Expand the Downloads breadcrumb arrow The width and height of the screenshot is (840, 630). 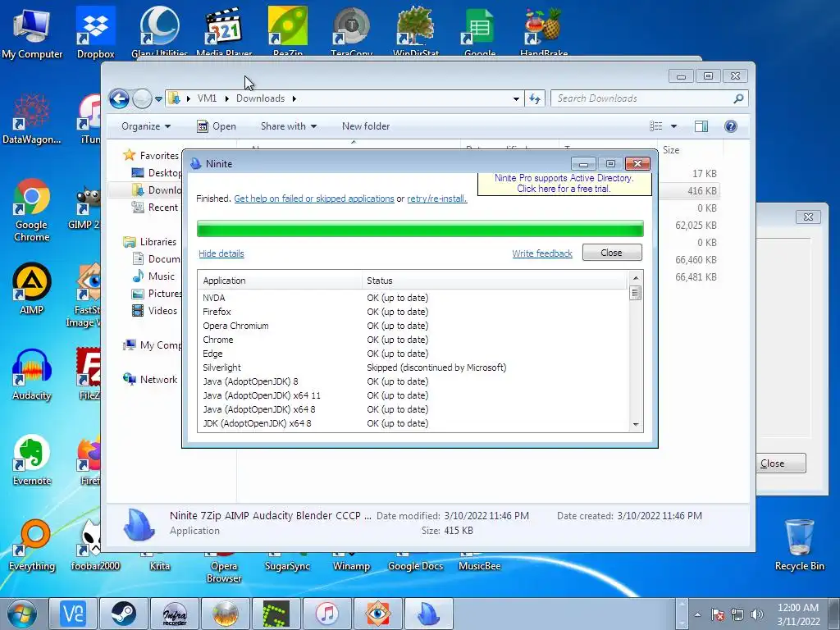[x=294, y=98]
